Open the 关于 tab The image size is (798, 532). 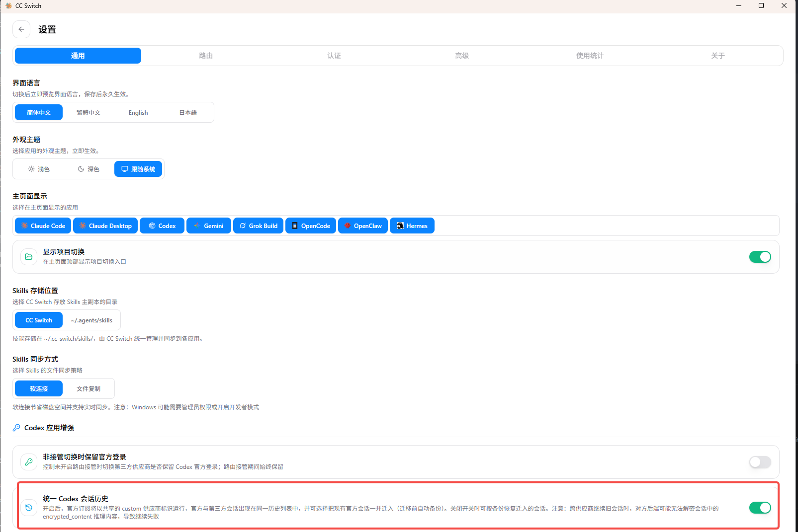[x=718, y=56]
